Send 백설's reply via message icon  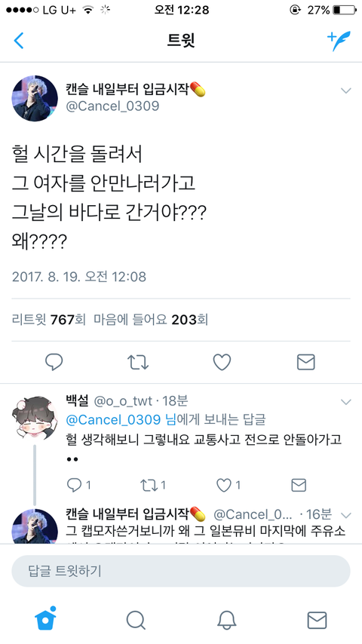click(299, 485)
